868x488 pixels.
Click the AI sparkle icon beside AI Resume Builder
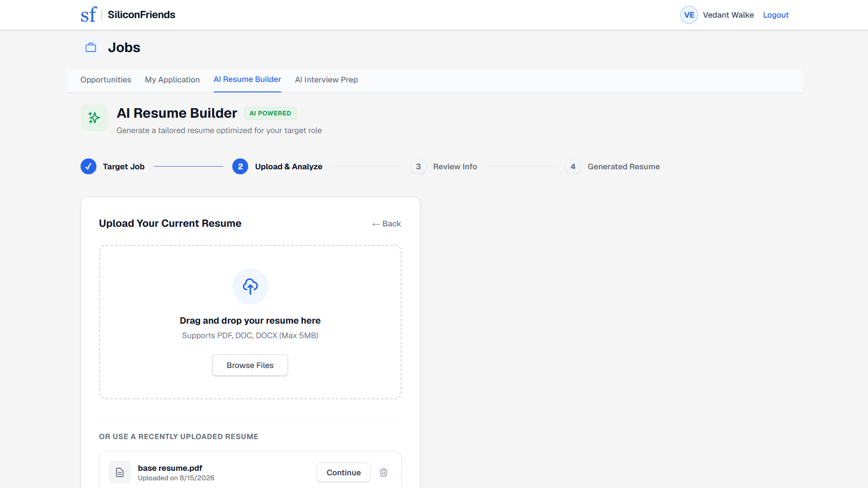pyautogui.click(x=94, y=118)
